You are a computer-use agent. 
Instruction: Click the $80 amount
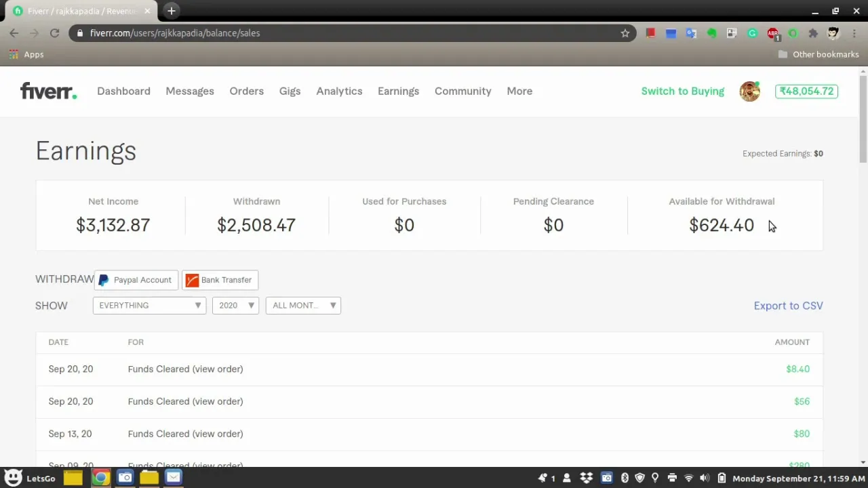click(x=802, y=434)
